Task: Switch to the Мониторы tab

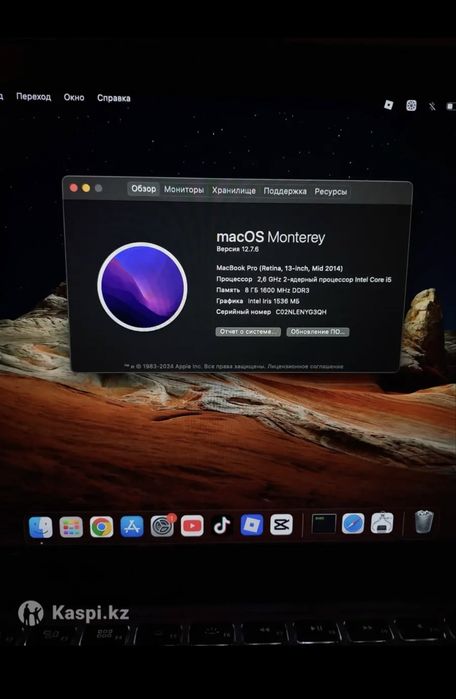Action: tap(184, 189)
